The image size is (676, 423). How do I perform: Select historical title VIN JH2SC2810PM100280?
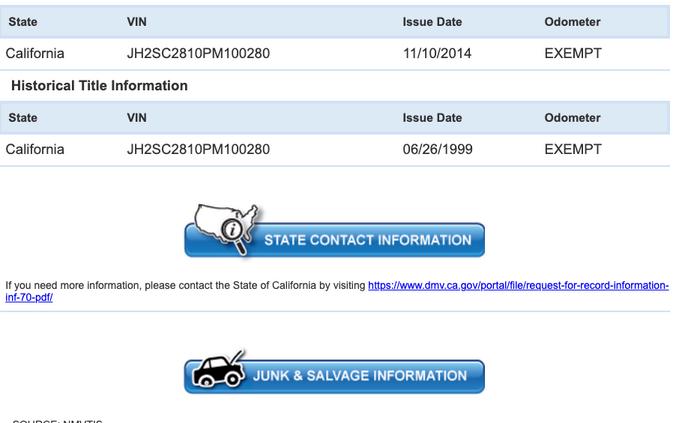coord(198,149)
